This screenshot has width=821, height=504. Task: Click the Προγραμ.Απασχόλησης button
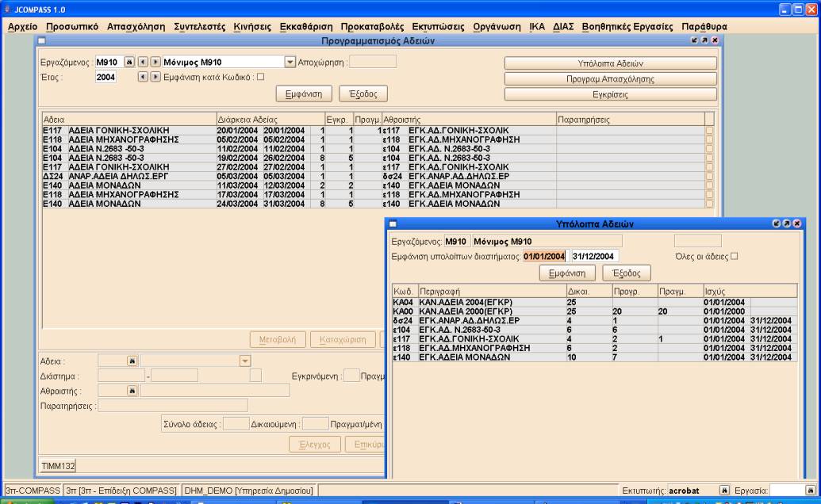click(x=611, y=79)
